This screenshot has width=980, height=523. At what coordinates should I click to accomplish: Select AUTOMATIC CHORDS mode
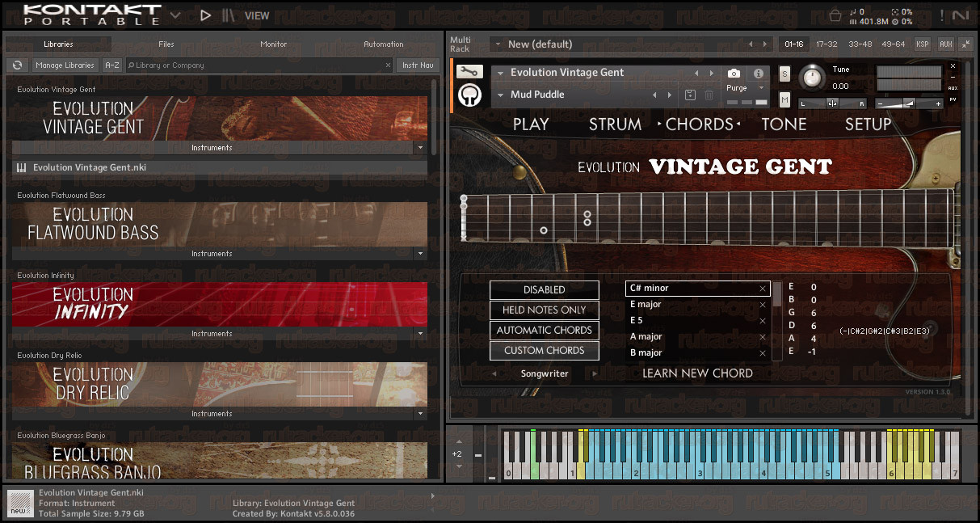545,330
